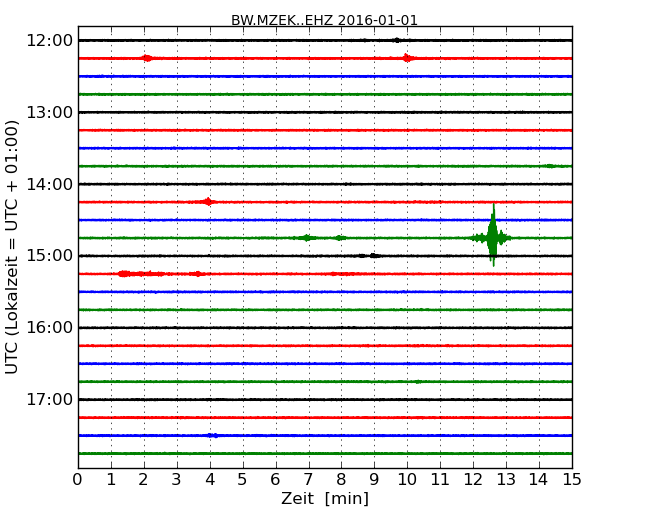Click small green event near minute 7 on 14:45 trace

(x=306, y=238)
